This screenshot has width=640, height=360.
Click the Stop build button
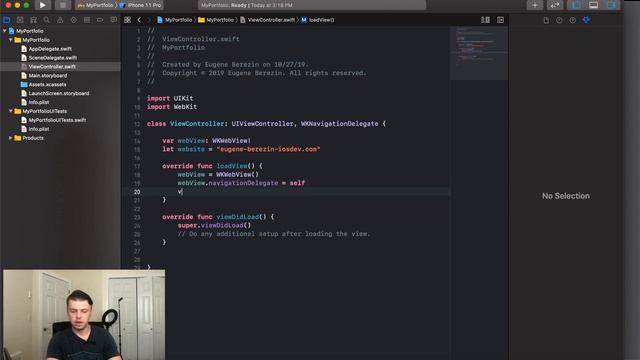pos(62,5)
